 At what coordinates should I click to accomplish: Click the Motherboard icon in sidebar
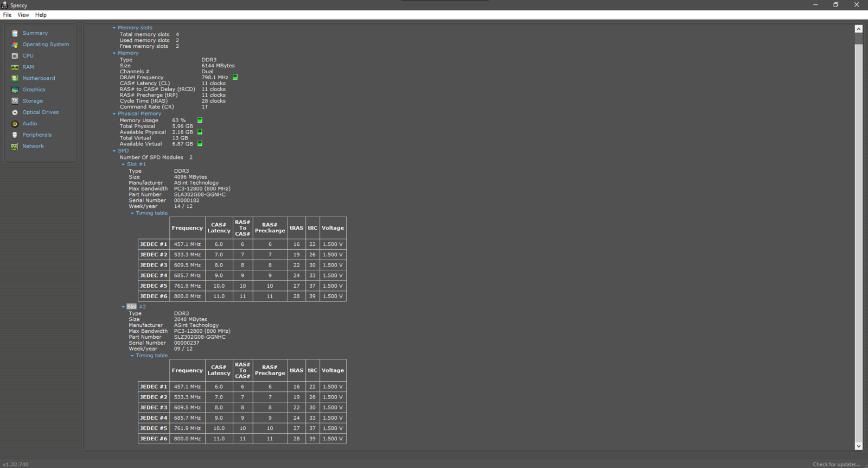pos(15,78)
